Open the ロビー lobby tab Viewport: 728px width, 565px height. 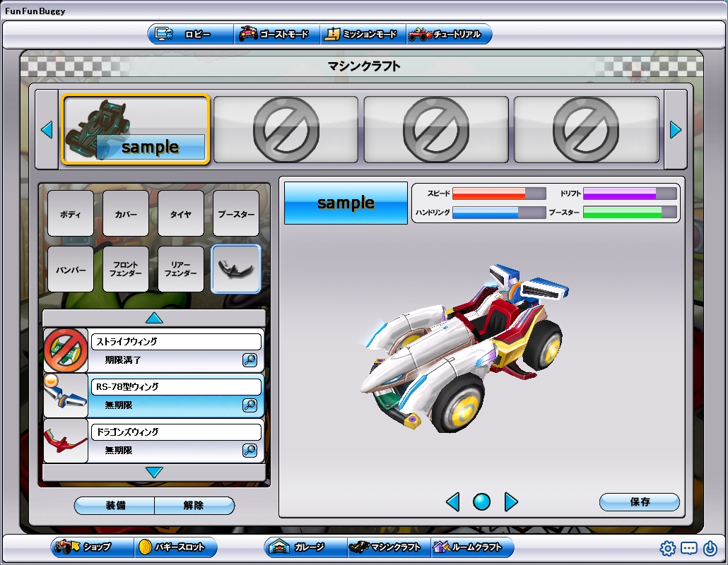[x=190, y=35]
